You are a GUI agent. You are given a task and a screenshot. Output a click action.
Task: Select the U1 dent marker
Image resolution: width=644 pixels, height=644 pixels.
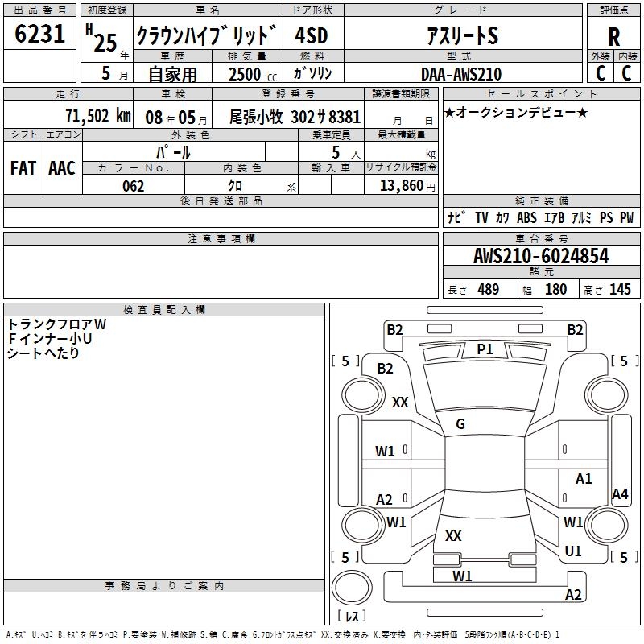(x=573, y=551)
